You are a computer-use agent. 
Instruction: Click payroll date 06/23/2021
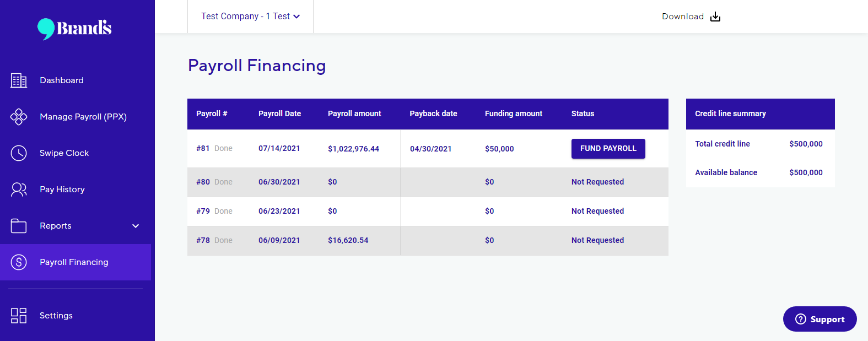coord(279,211)
